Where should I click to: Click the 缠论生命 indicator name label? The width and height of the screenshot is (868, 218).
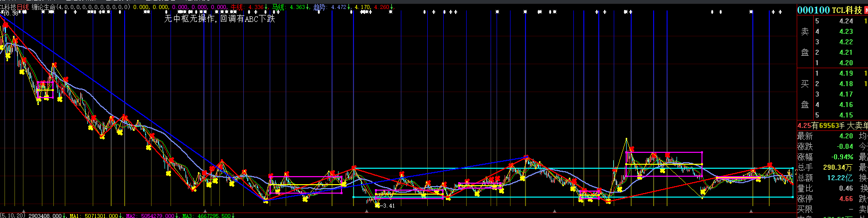43,7
